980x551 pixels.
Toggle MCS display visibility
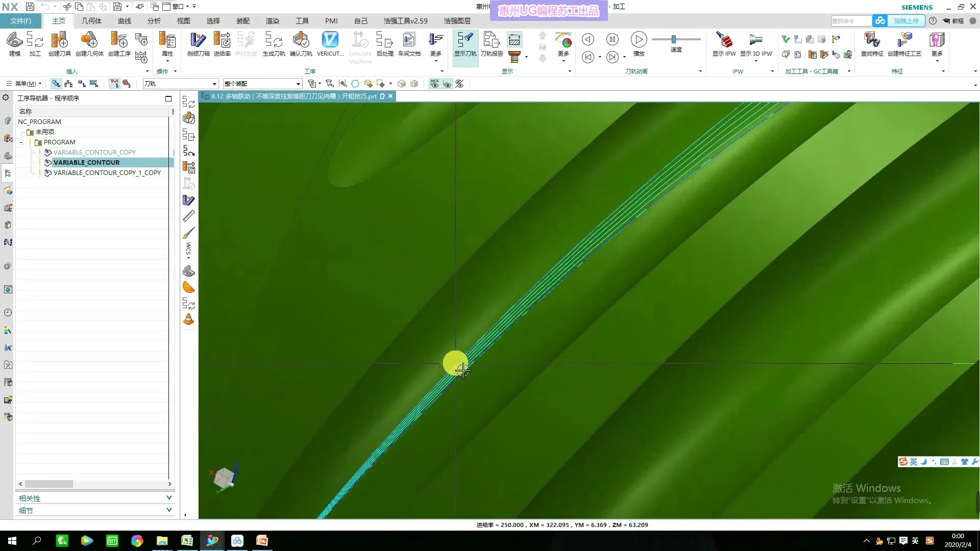435,84
